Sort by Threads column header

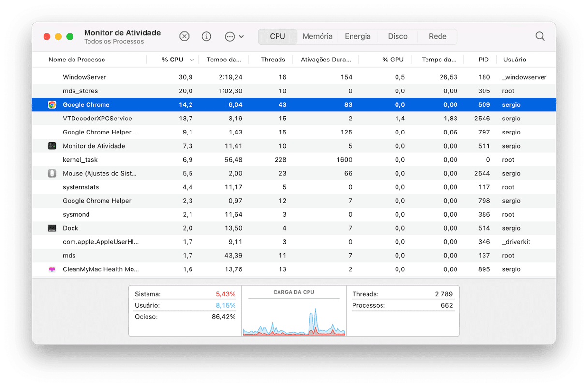tap(273, 60)
